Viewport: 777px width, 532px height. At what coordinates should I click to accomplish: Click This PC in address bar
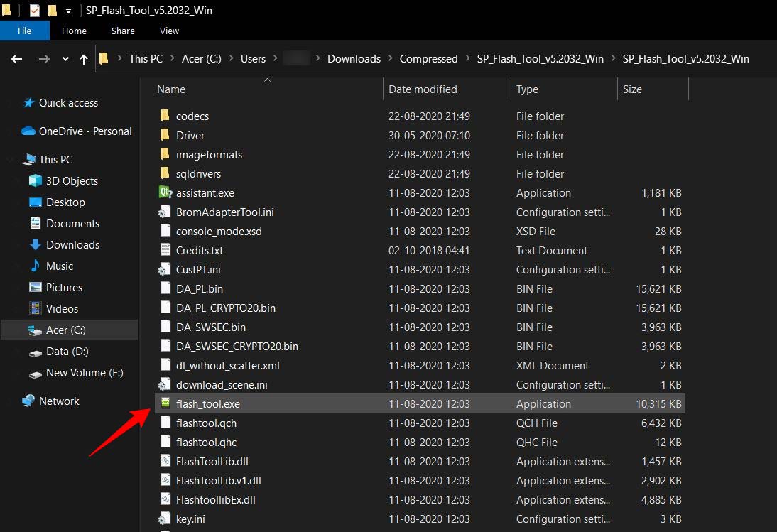point(146,58)
